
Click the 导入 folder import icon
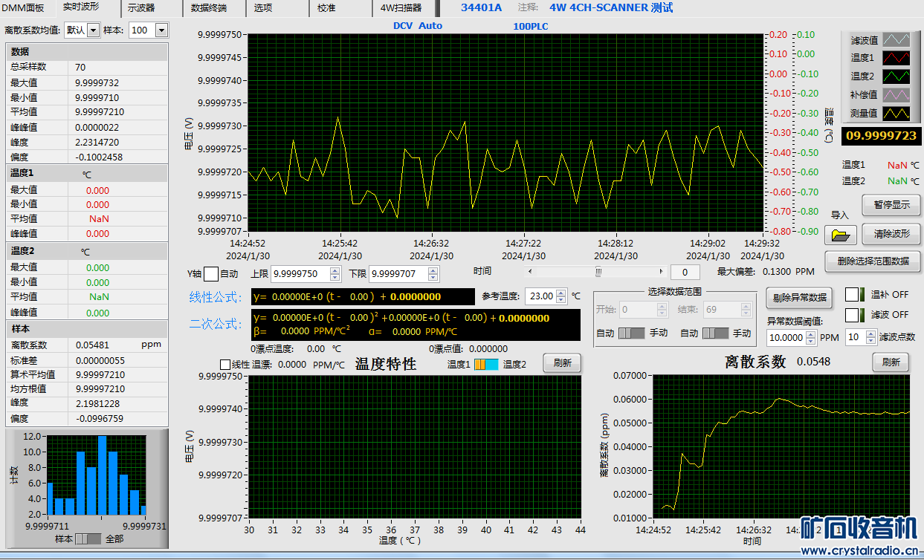pyautogui.click(x=840, y=235)
